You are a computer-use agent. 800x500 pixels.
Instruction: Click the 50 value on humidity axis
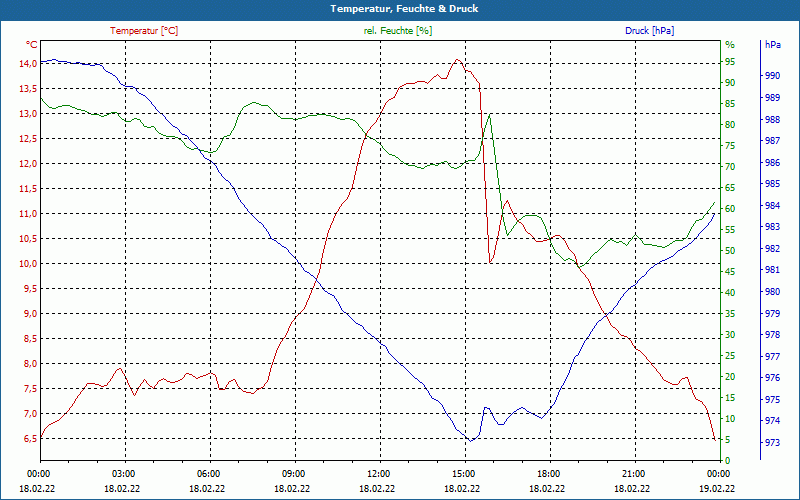(730, 251)
